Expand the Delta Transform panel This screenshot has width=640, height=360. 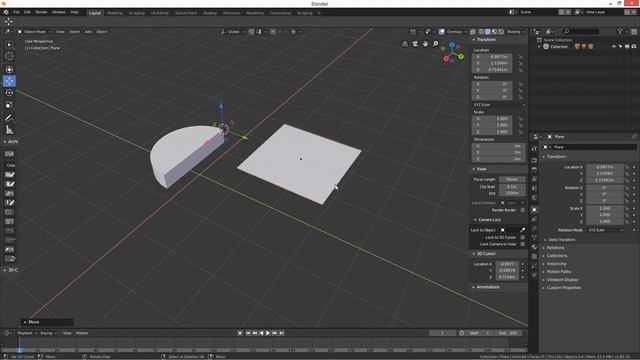pos(562,240)
